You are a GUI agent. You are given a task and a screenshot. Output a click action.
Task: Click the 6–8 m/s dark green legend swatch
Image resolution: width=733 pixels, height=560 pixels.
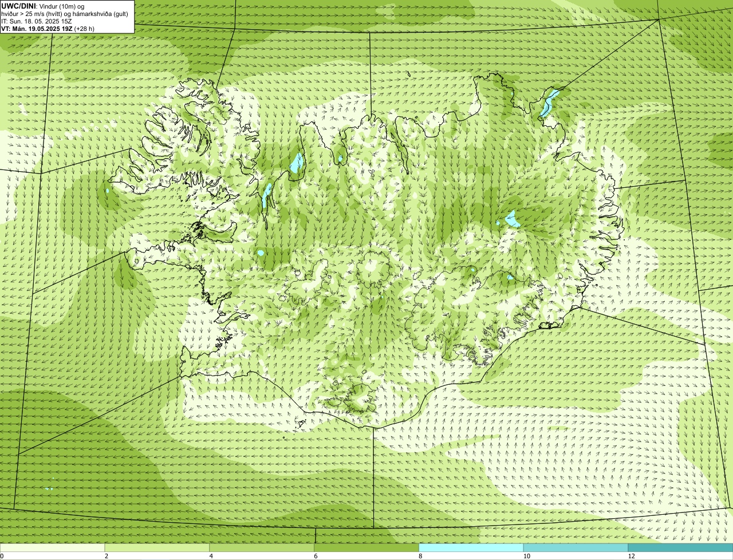366,547
